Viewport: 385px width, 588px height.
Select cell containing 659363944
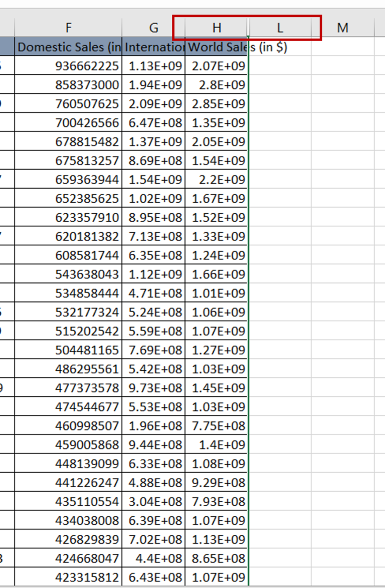68,179
